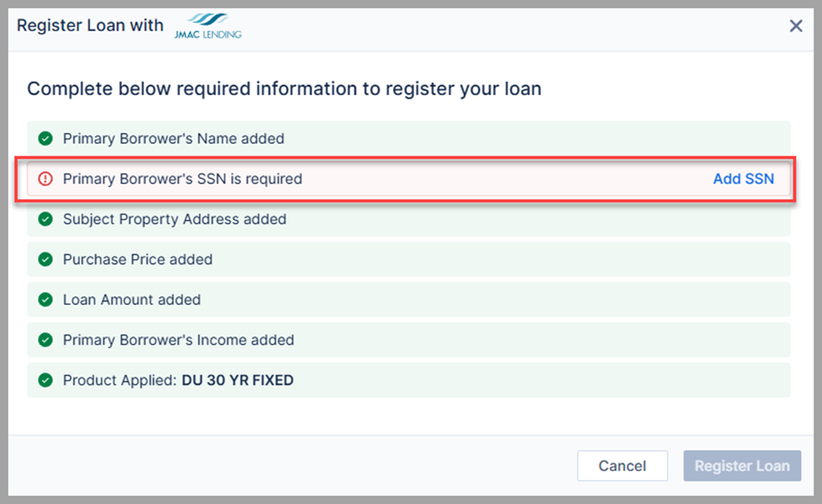Image resolution: width=822 pixels, height=504 pixels.
Task: Click red alert icon for SSN required
Action: click(46, 179)
